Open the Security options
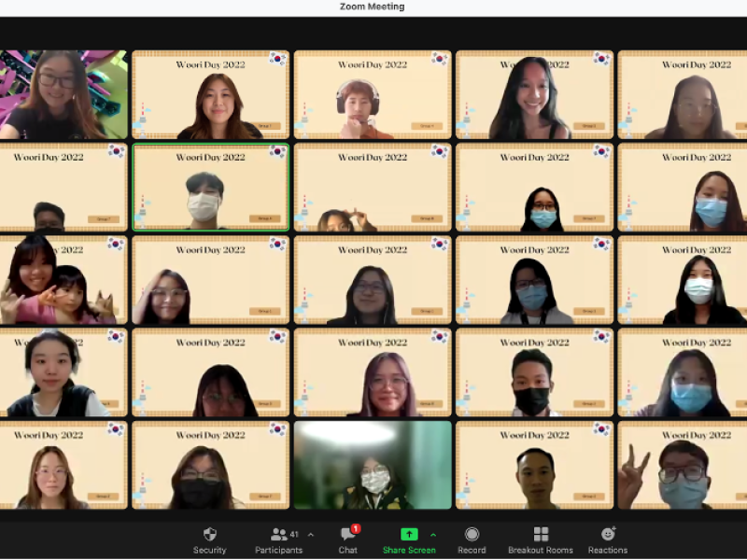 (209, 540)
